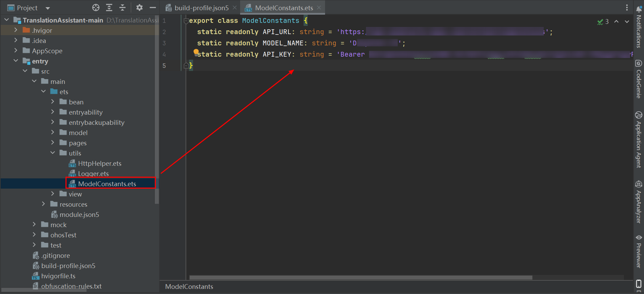Expand the bean folder

click(53, 102)
